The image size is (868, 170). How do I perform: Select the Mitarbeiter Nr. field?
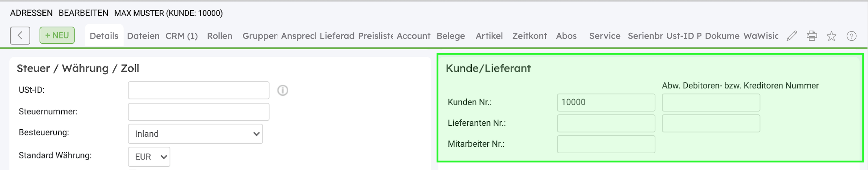pyautogui.click(x=606, y=144)
